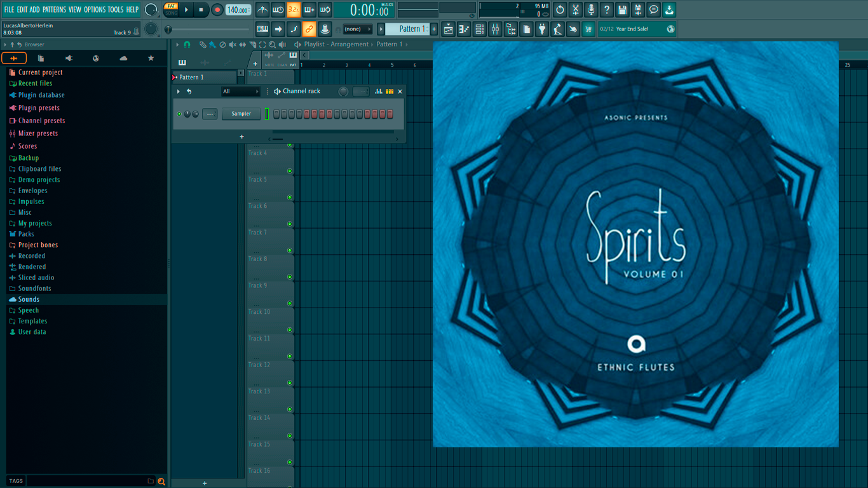
Task: Toggle typing keyboard to piano
Action: point(262,29)
